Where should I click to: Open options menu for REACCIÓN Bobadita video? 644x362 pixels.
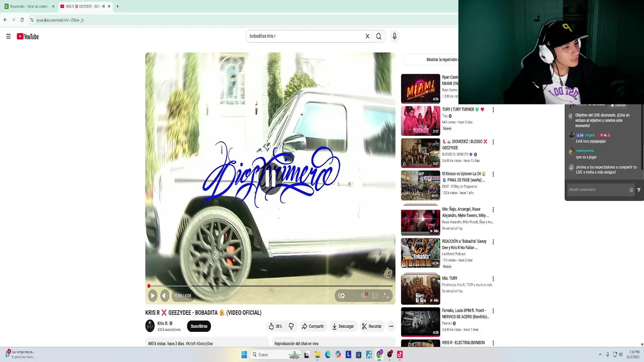pos(493,242)
